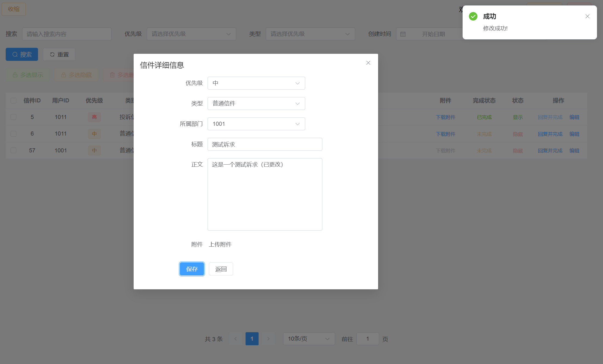The image size is (603, 364).
Task: Toggle the select-all checkbox in the table header
Action: click(13, 101)
